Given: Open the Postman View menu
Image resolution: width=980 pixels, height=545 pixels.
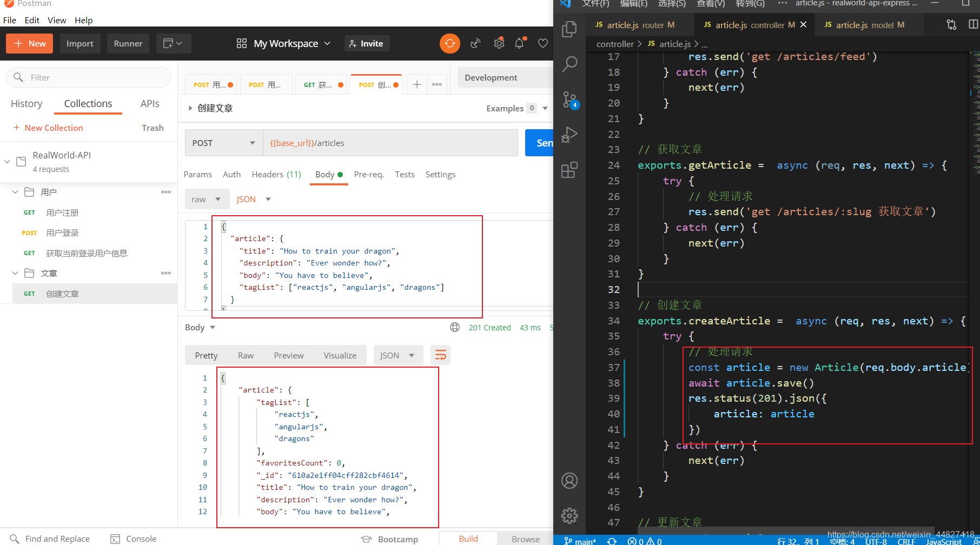Looking at the screenshot, I should 57,20.
